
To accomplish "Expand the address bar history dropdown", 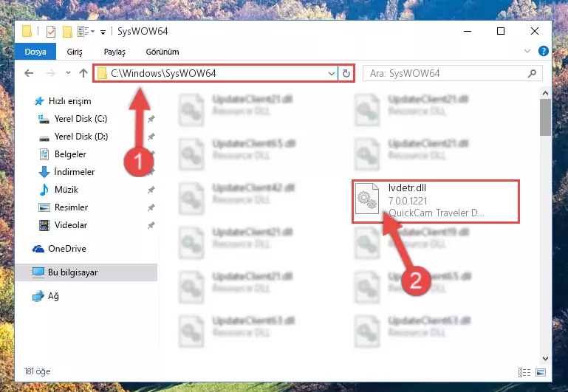I will (331, 74).
